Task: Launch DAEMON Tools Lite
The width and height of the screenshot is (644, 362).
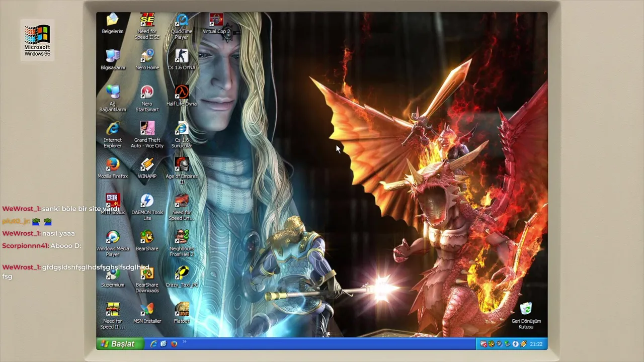Action: click(x=147, y=208)
